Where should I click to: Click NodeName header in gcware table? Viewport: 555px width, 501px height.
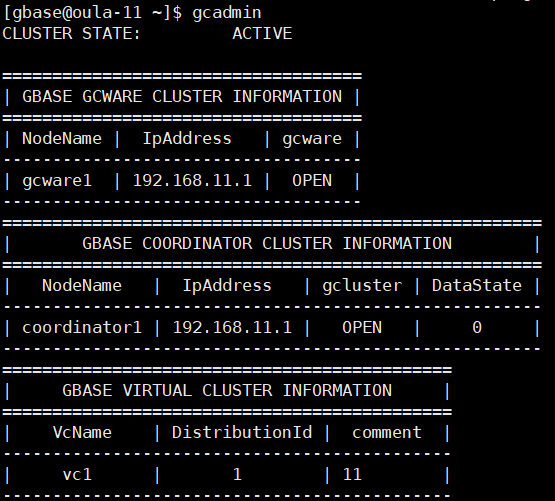tap(62, 138)
